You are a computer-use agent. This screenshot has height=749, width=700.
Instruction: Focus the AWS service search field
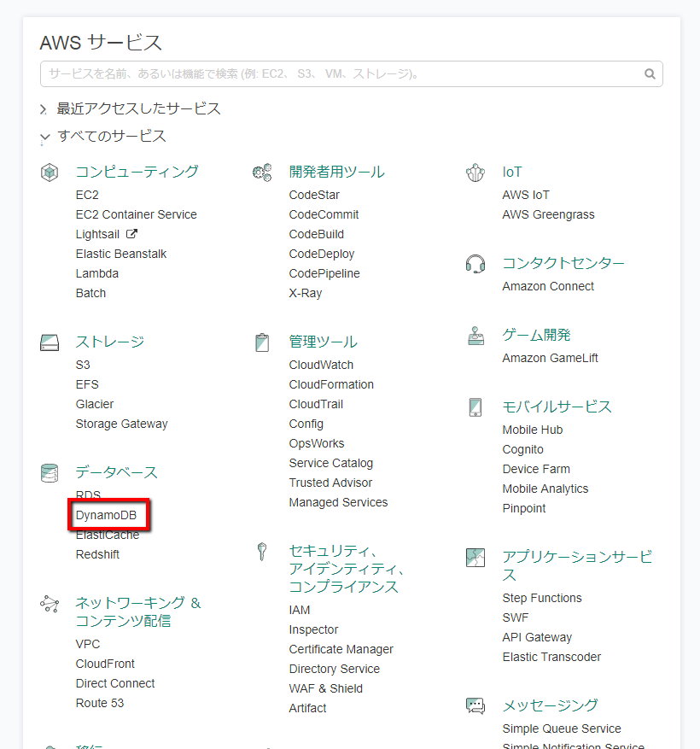(341, 74)
